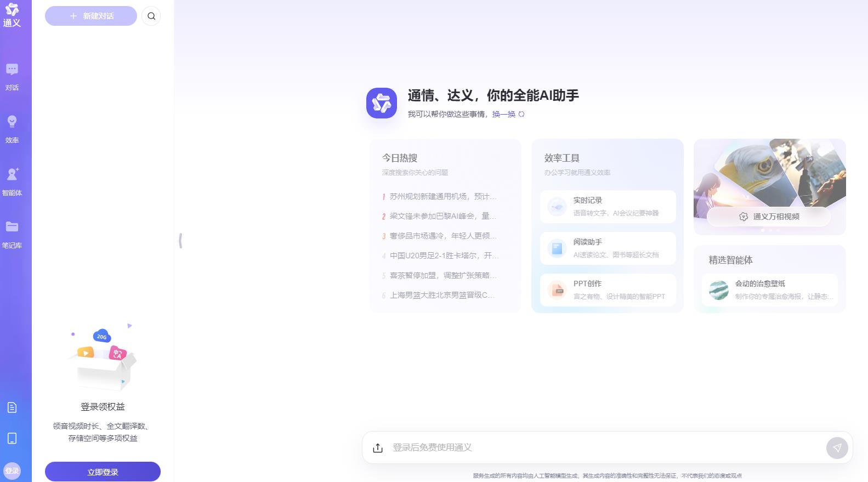Screen dimensions: 868x482
Task: Click the large Tongyi assistant logo
Action: (382, 103)
